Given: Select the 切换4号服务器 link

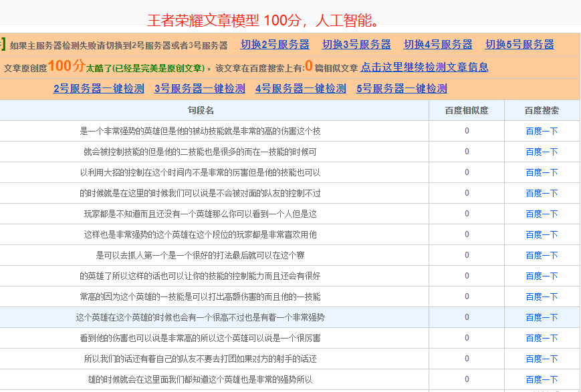Looking at the screenshot, I should [x=438, y=45].
